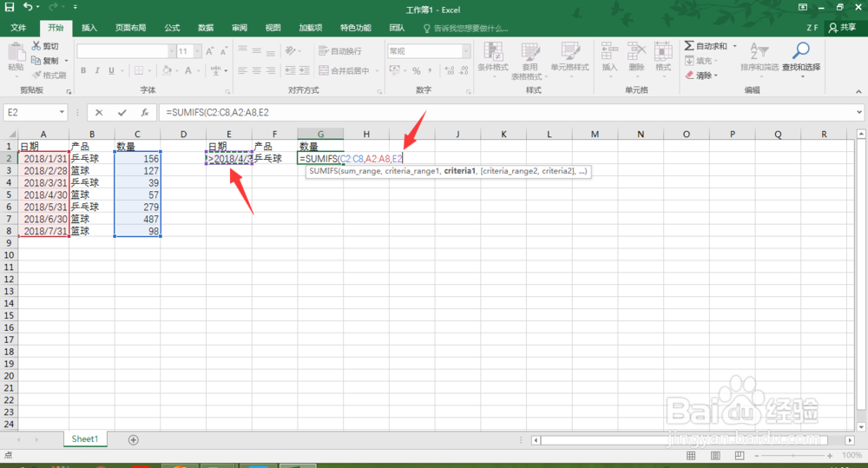Screen dimensions: 868x468
Task: Click the Cut scissors button
Action: click(x=45, y=46)
